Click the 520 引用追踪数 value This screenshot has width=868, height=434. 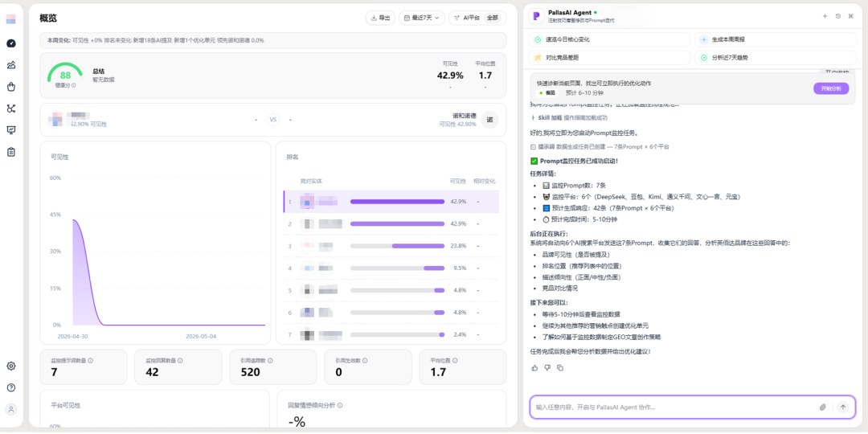(x=251, y=373)
